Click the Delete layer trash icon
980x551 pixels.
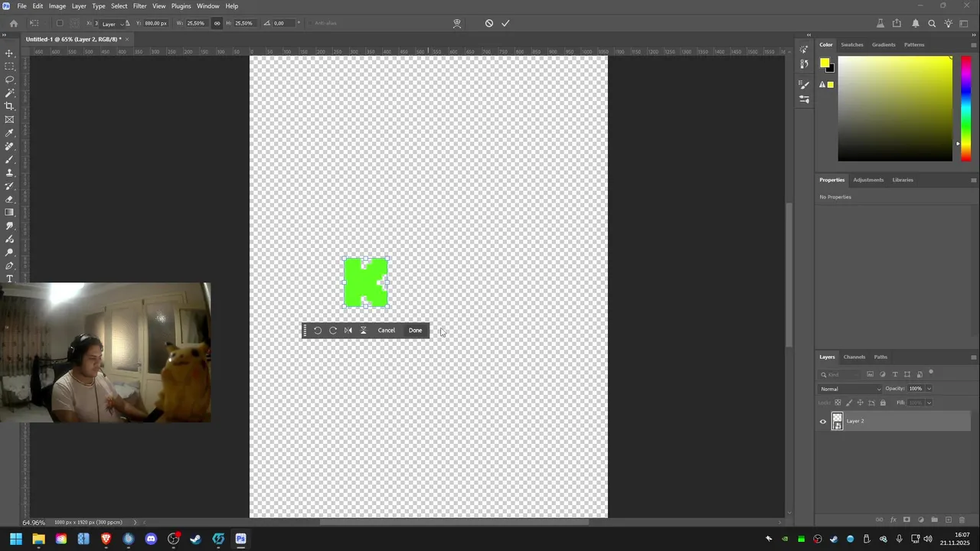[x=962, y=520]
